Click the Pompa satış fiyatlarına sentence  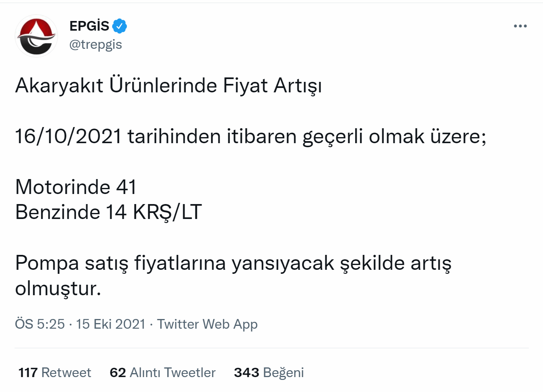(233, 263)
